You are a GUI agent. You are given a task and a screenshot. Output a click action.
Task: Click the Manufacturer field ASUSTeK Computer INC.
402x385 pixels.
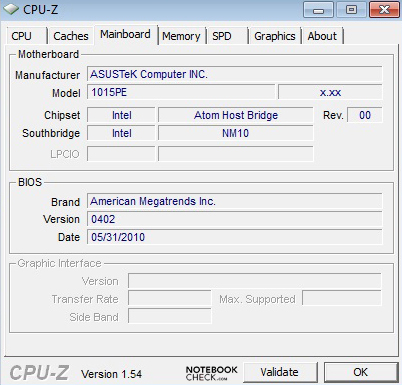point(234,74)
